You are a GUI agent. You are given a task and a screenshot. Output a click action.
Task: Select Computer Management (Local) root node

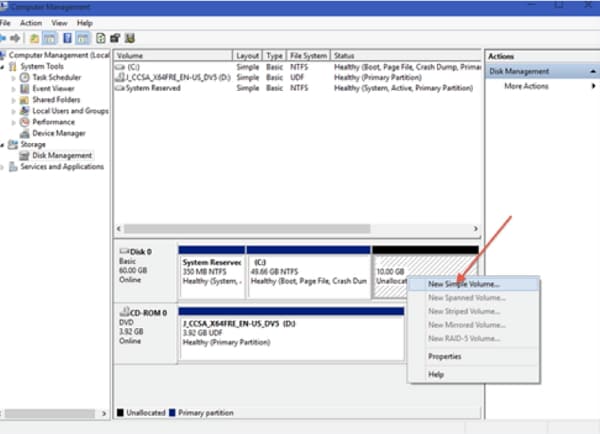point(59,55)
